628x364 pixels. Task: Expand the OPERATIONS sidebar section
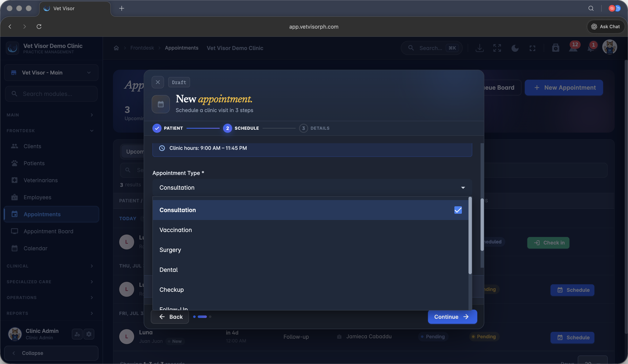coord(50,298)
